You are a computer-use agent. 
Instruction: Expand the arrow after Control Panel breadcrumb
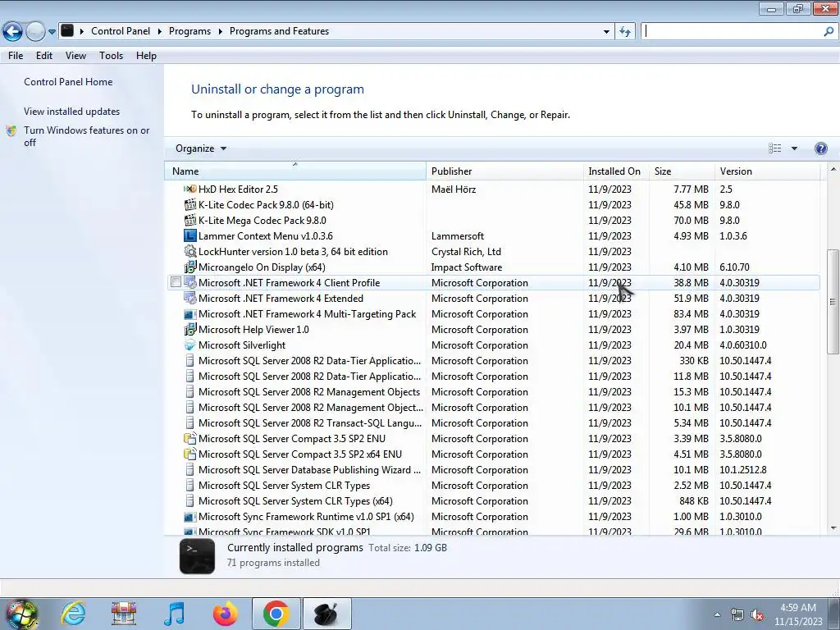pyautogui.click(x=160, y=32)
